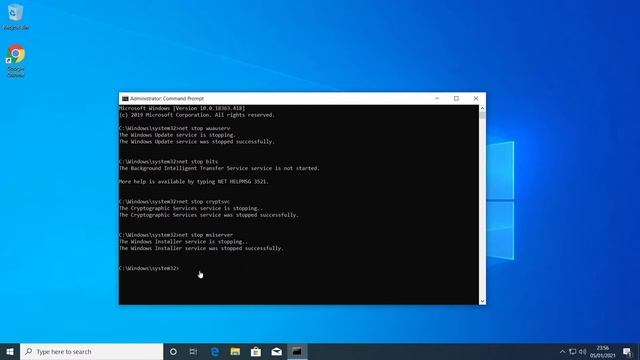
Task: Open the Mail app from the taskbar
Action: tap(276, 352)
